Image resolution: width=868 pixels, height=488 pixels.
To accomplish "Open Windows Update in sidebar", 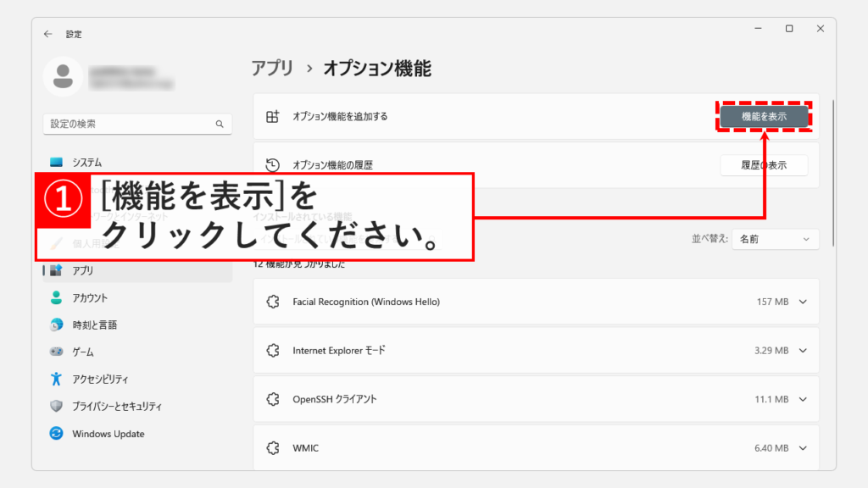I will pyautogui.click(x=108, y=434).
